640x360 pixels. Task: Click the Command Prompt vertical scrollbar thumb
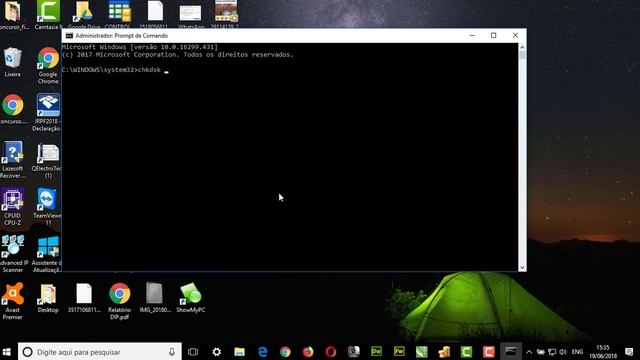point(522,56)
